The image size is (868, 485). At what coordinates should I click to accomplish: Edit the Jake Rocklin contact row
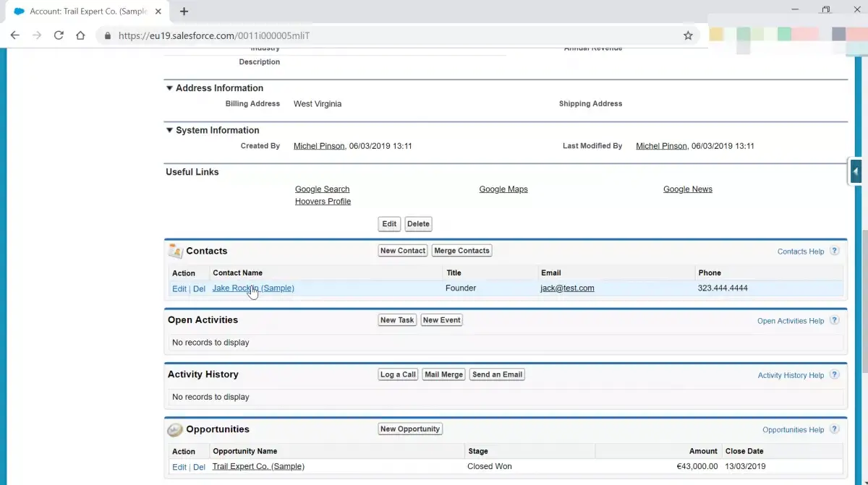click(179, 289)
